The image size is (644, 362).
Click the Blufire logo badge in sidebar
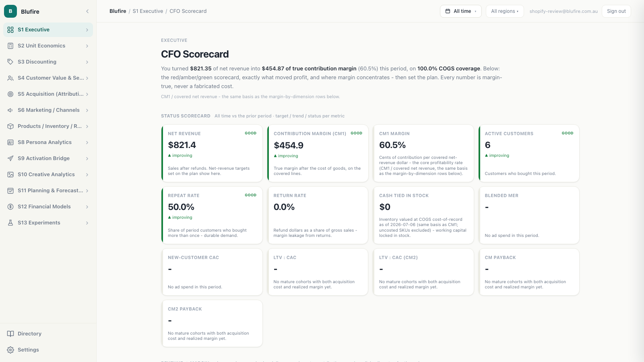[x=10, y=11]
